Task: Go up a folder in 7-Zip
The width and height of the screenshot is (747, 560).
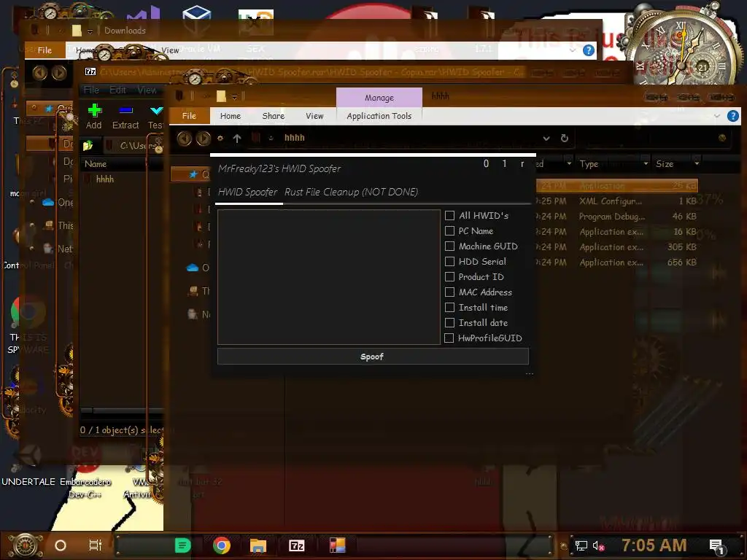Action: pyautogui.click(x=88, y=146)
